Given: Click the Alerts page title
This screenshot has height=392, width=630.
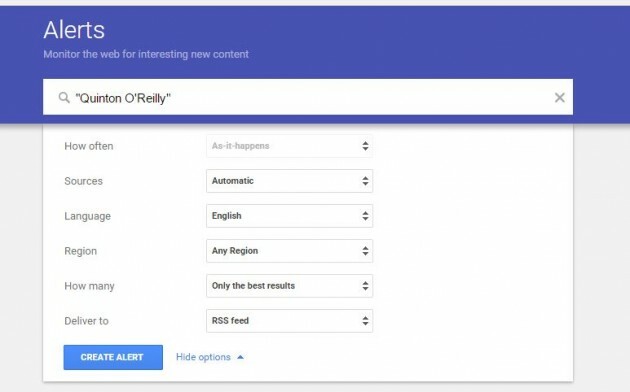Looking at the screenshot, I should point(74,30).
